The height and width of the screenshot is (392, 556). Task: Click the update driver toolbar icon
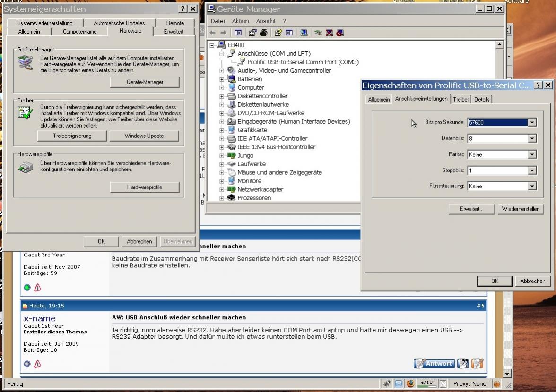tap(318, 33)
